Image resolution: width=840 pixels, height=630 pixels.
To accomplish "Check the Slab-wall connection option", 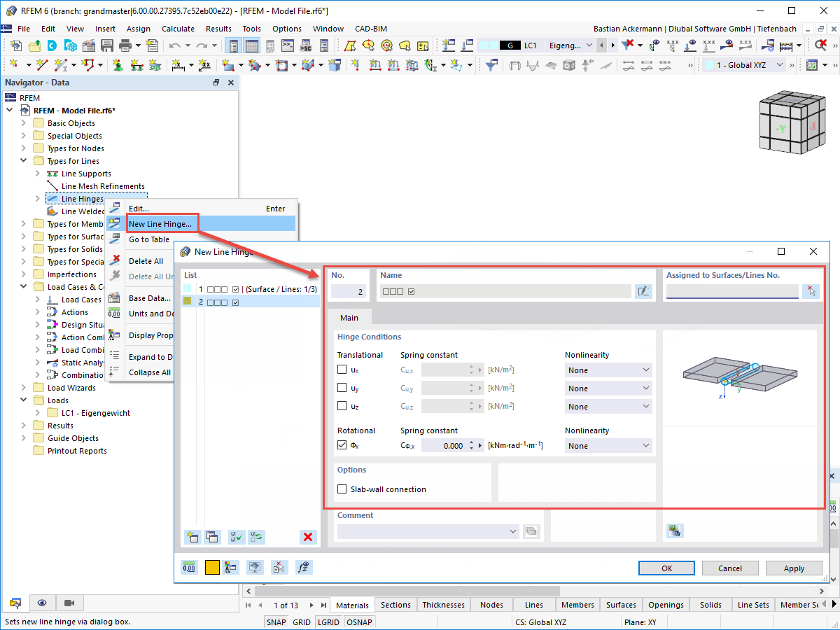I will 342,488.
